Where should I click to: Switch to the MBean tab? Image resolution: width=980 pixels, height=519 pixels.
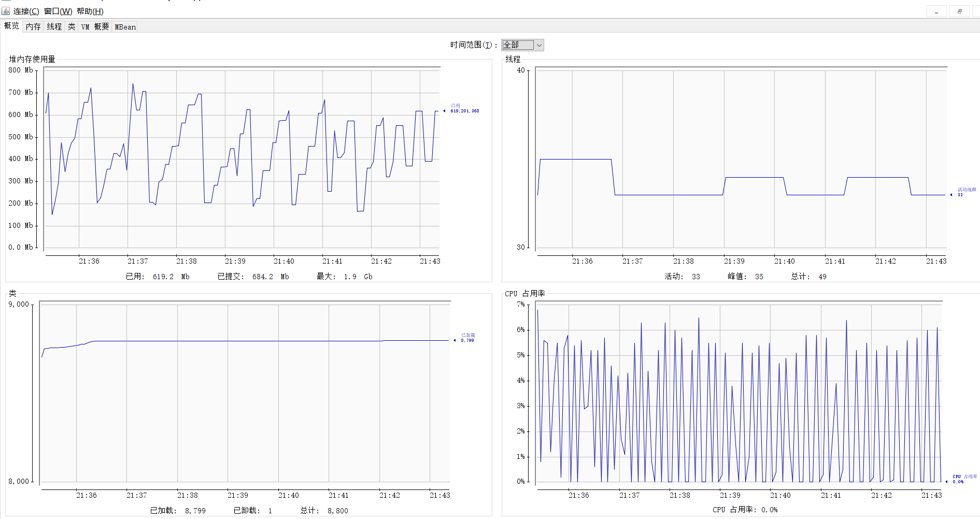click(125, 26)
